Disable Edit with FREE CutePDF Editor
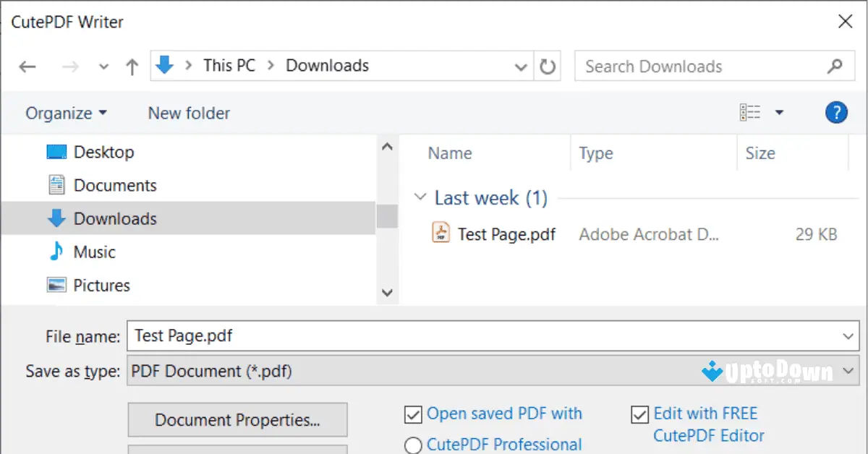868x454 pixels. point(639,414)
